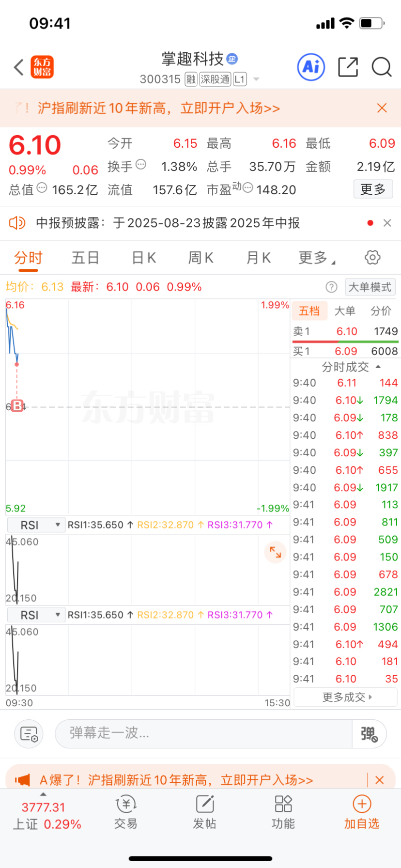401x868 pixels.
Task: Open the first RSI indicator dropdown
Action: coord(36,525)
